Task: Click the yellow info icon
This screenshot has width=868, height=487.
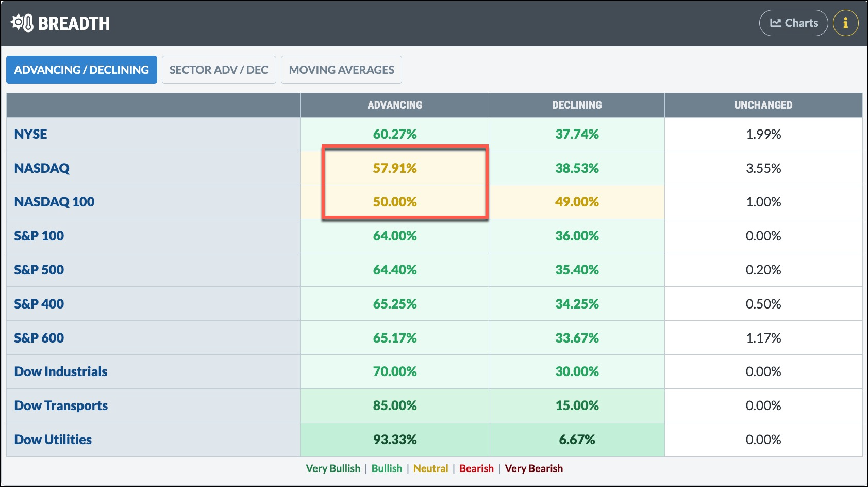Action: (845, 23)
